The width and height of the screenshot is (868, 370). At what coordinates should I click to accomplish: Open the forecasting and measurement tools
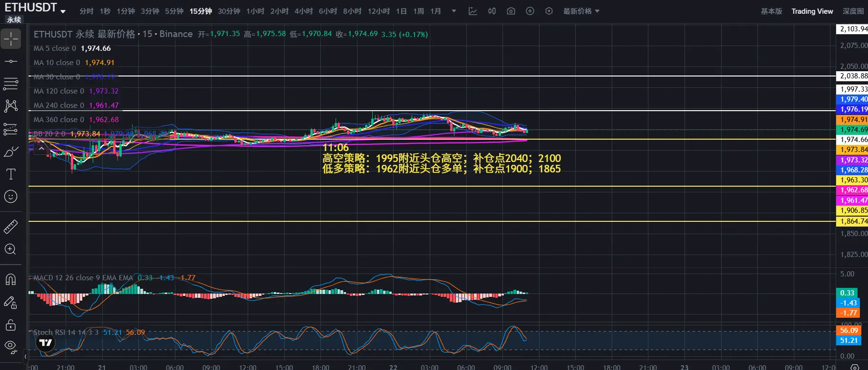[x=10, y=129]
